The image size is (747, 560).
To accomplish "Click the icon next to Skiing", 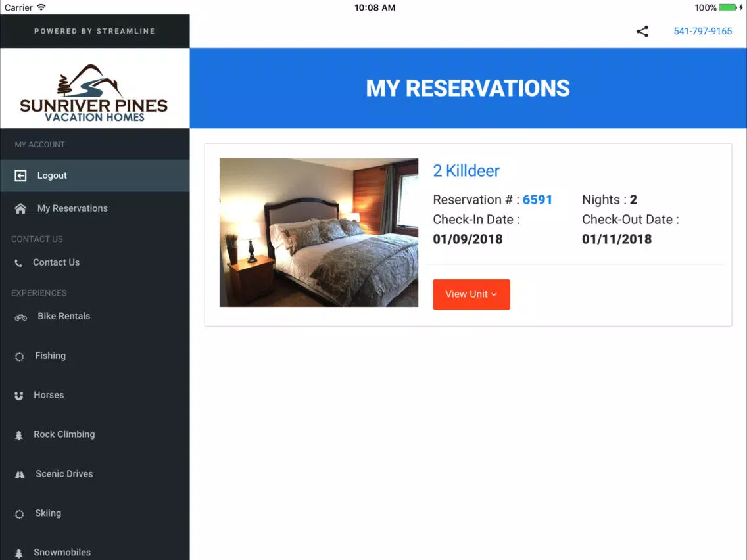I will point(19,514).
